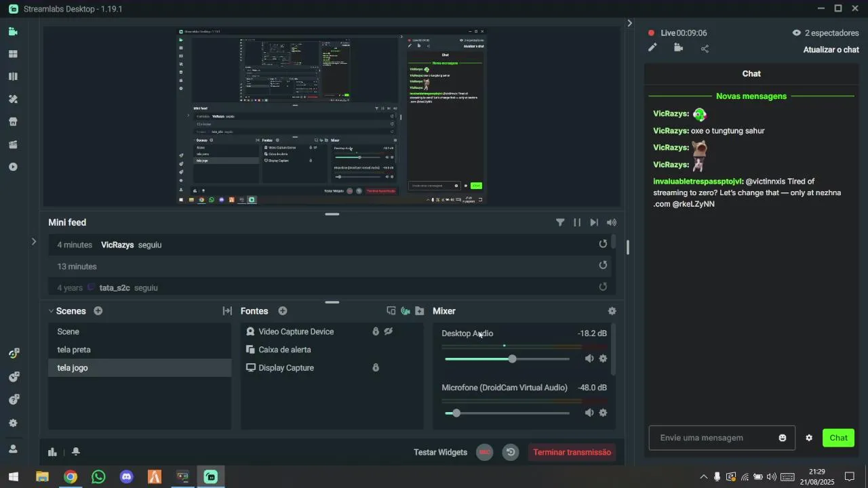Image resolution: width=868 pixels, height=488 pixels.
Task: Adjust the Desktop Audio volume slider
Action: (507, 359)
